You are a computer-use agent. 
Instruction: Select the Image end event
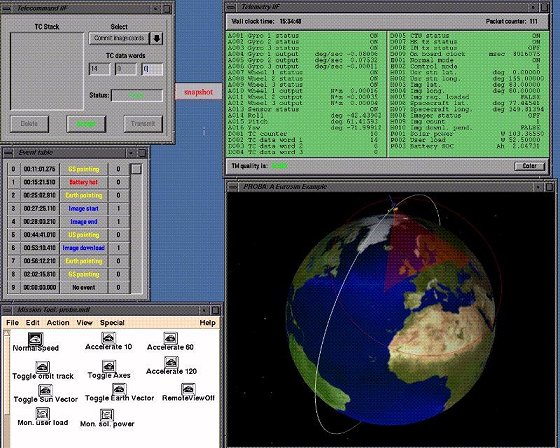pyautogui.click(x=84, y=222)
